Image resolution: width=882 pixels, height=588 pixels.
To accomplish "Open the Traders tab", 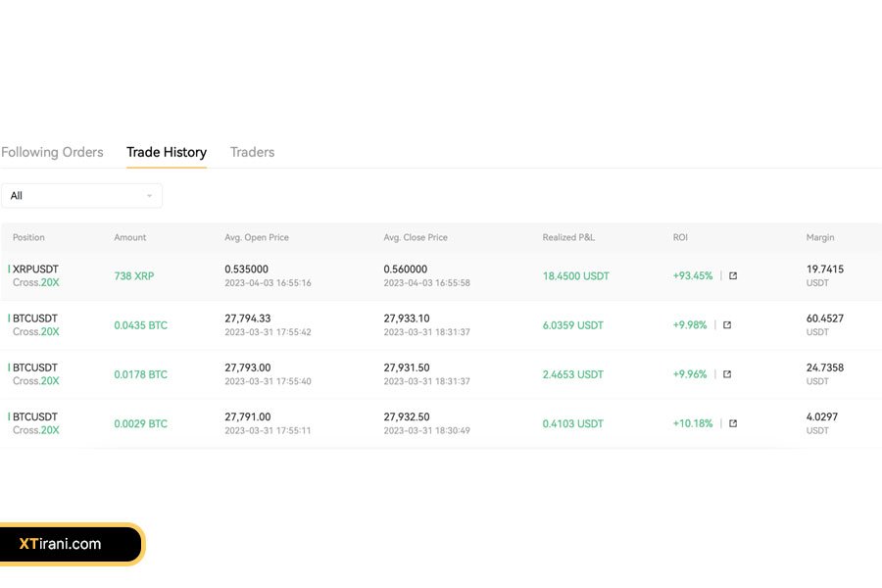I will 252,152.
